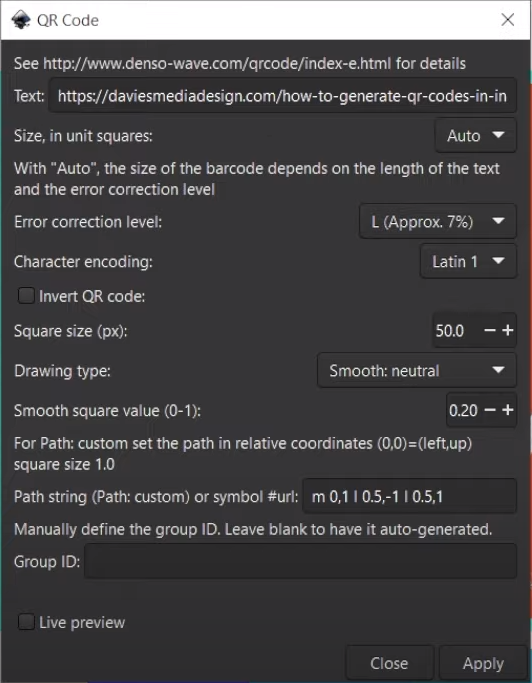Decrease Smooth square value with minus icon
The width and height of the screenshot is (532, 683).
pos(490,410)
